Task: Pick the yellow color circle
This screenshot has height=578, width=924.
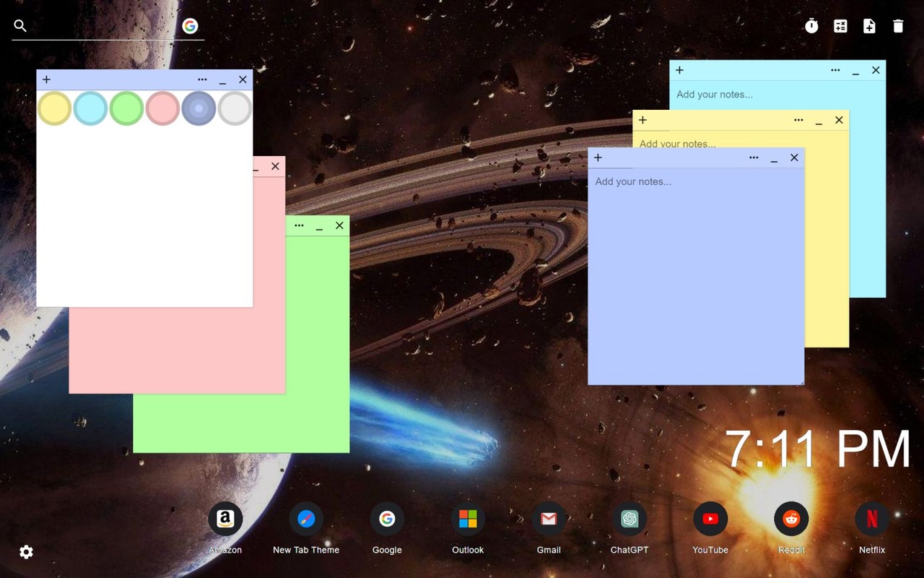Action: click(54, 108)
